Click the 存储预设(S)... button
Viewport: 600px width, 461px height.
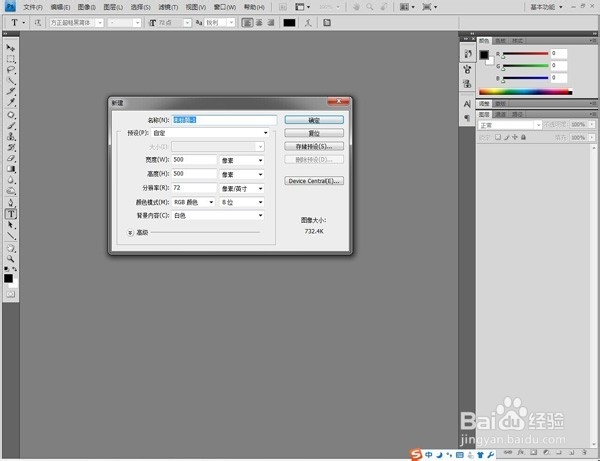[314, 146]
